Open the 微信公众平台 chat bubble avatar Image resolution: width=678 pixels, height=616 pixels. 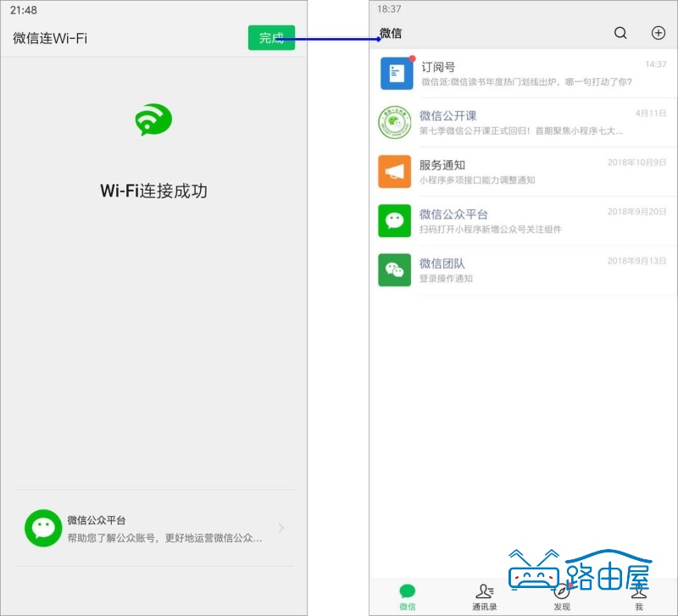tap(394, 221)
